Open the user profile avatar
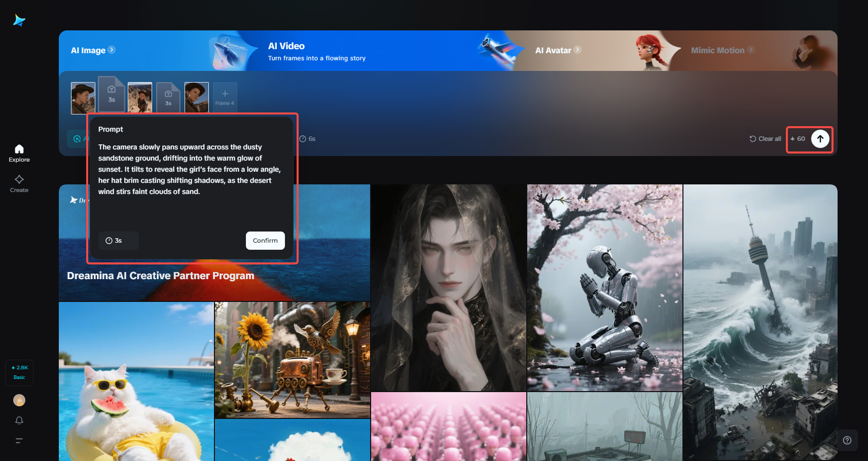Screen dimensions: 868x461 [x=19, y=400]
